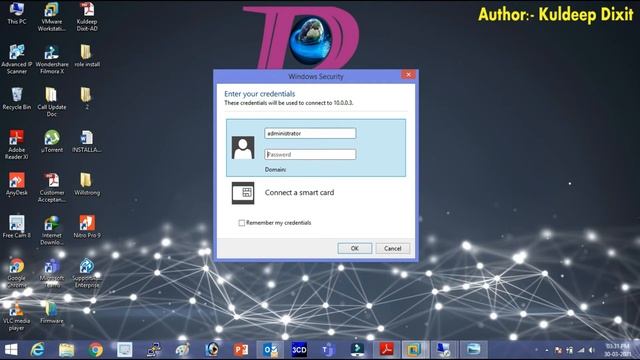Open the Nitro Pro 9 shortcut
This screenshot has width=640, height=360.
click(x=87, y=227)
